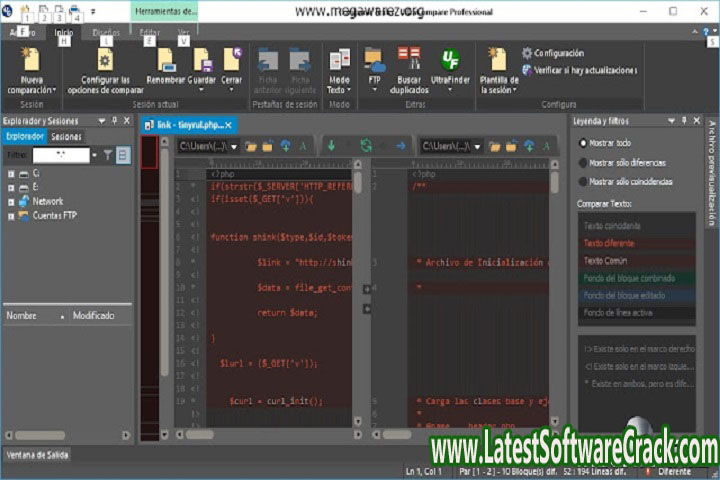The width and height of the screenshot is (720, 480).
Task: Open Configuración gear in ribbon
Action: [527, 53]
